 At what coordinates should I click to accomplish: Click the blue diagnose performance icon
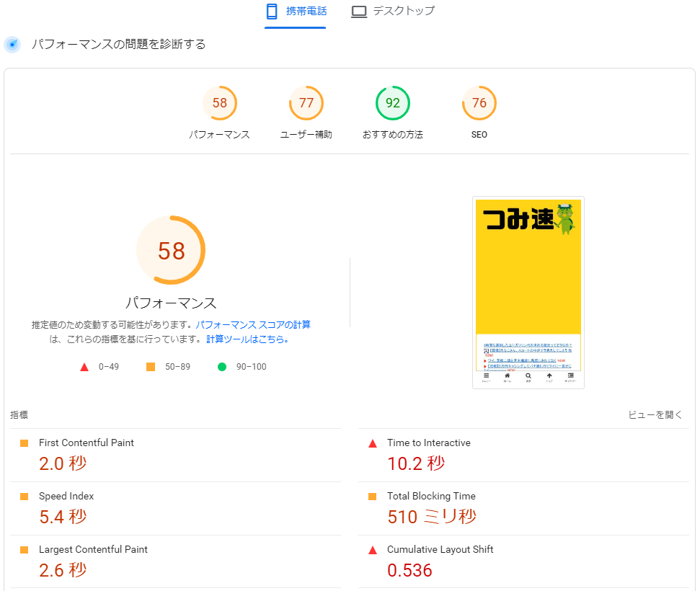[12, 44]
